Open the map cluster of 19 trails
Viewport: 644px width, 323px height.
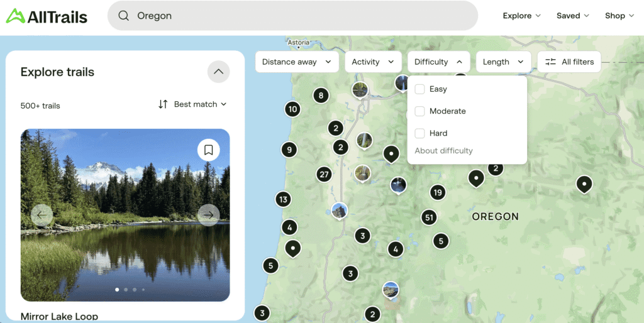coord(438,192)
